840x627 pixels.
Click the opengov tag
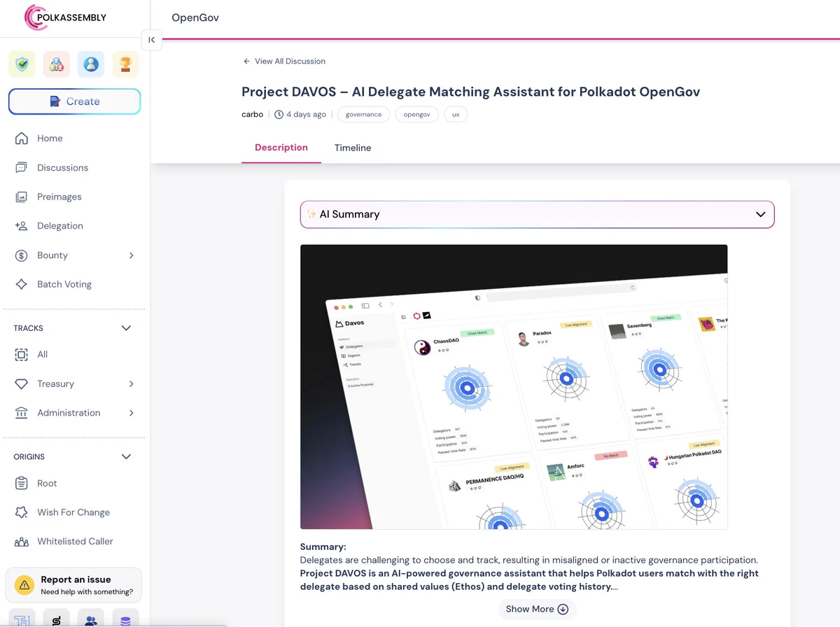416,114
